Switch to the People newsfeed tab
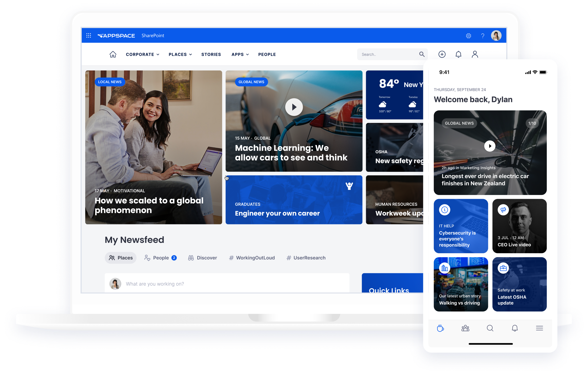The width and height of the screenshot is (588, 374). [160, 258]
